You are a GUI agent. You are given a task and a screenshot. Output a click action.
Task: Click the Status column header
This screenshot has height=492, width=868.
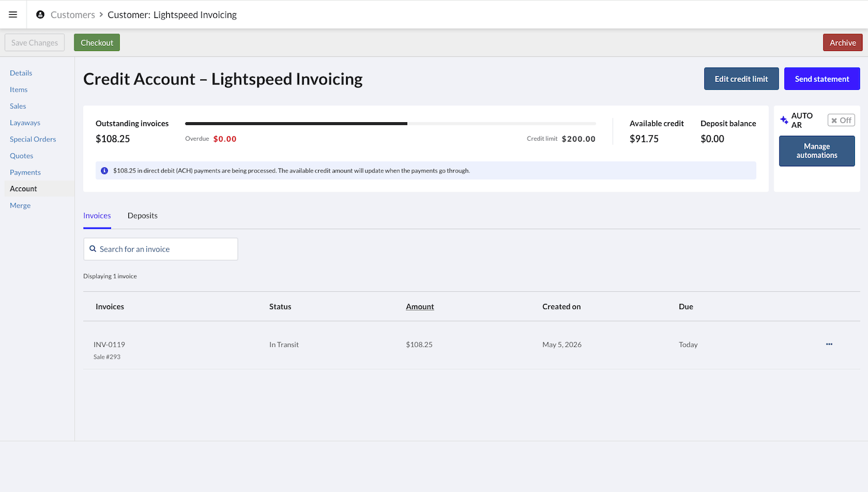pos(280,306)
